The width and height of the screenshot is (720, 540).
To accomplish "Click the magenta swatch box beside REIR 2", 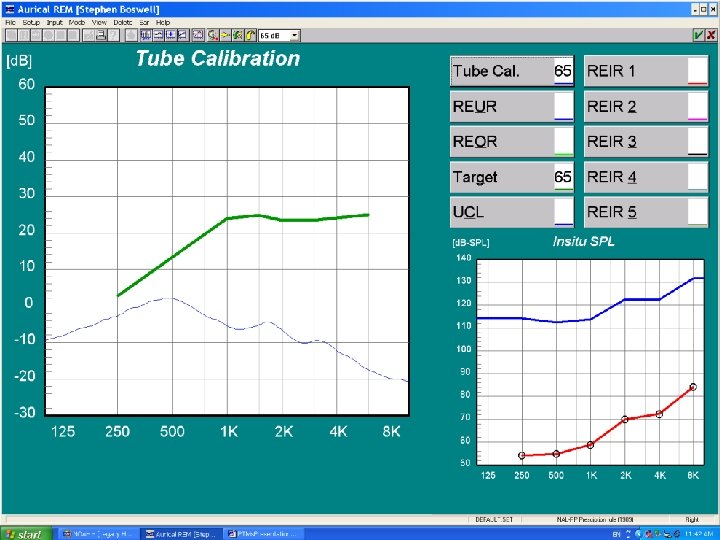I will point(697,107).
